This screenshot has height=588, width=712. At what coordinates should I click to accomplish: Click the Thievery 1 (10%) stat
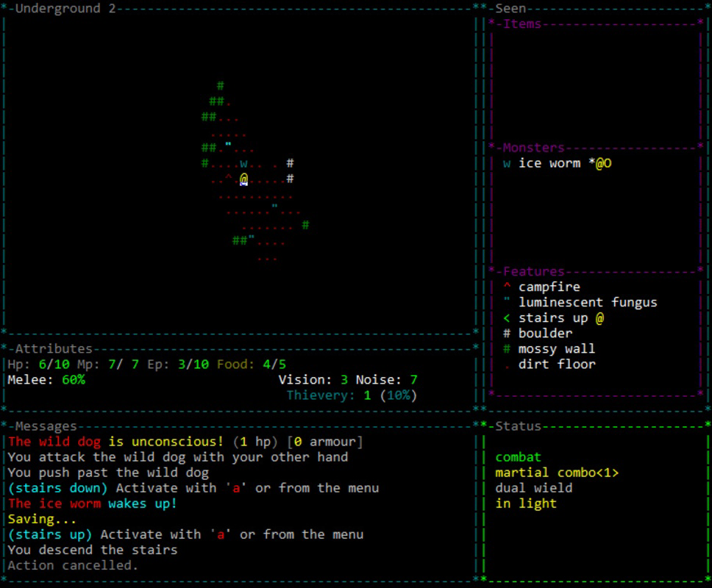coord(352,395)
